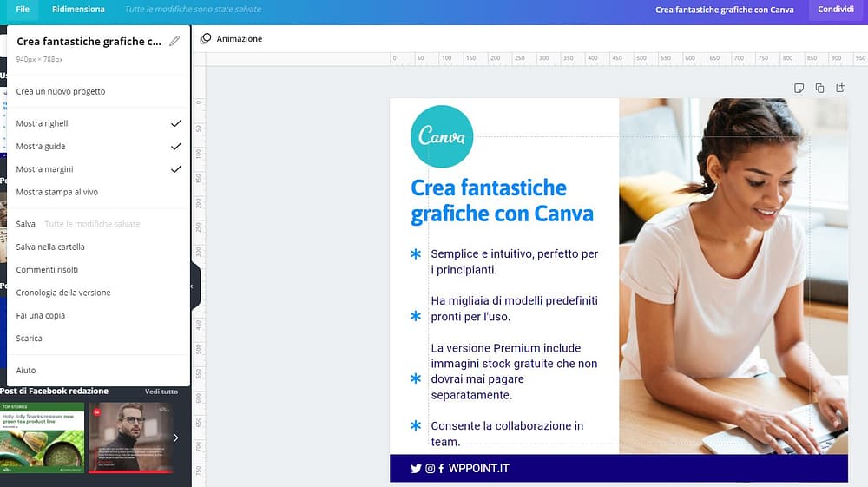
Task: Toggle Mostra guide option
Action: tap(99, 146)
